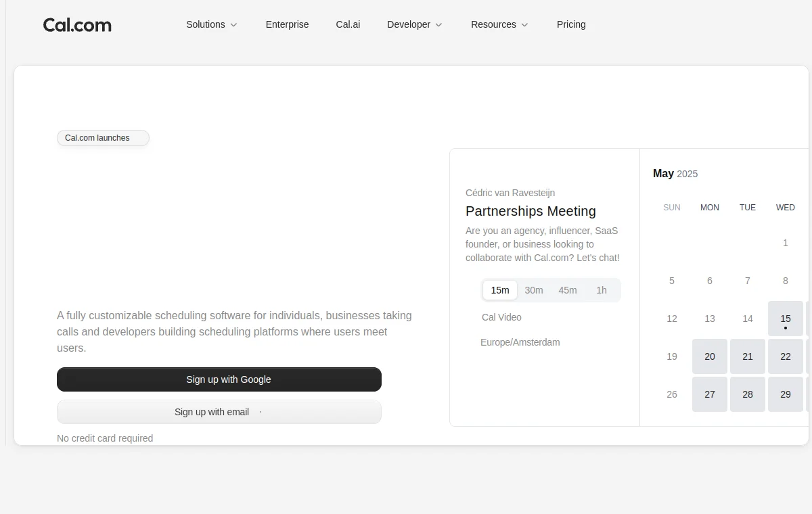812x514 pixels.
Task: Click unavailable date 14 in calendar
Action: coord(748,319)
